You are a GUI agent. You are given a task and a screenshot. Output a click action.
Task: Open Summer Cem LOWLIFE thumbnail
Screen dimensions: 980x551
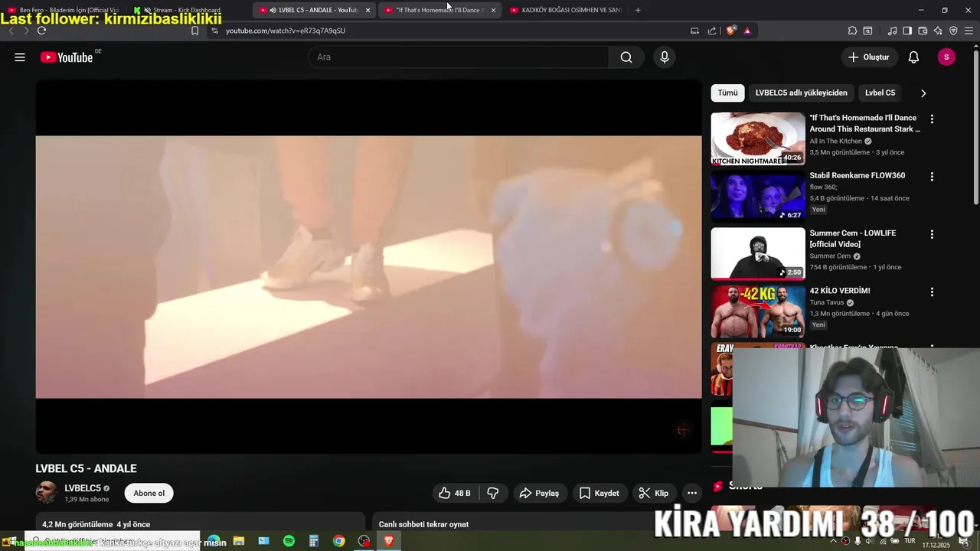tap(758, 254)
